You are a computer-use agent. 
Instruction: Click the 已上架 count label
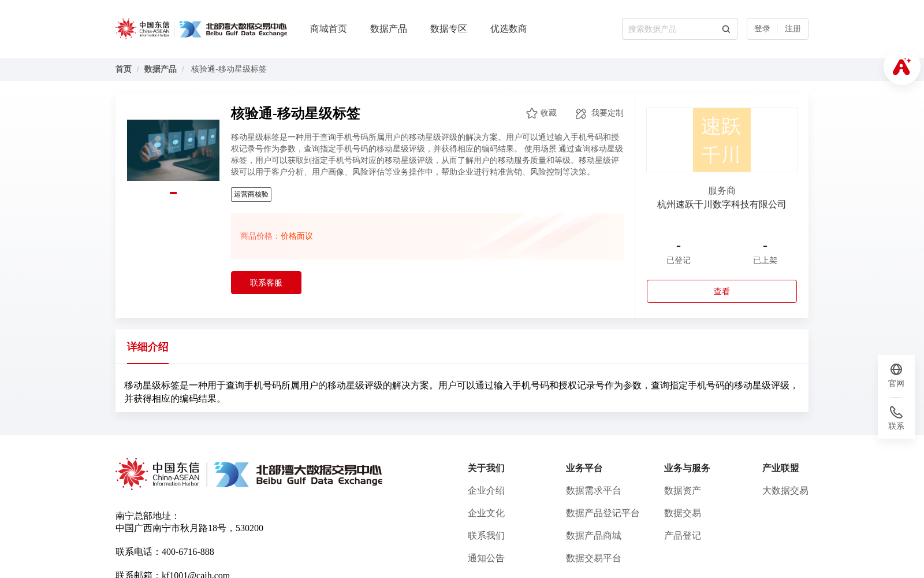[765, 261]
